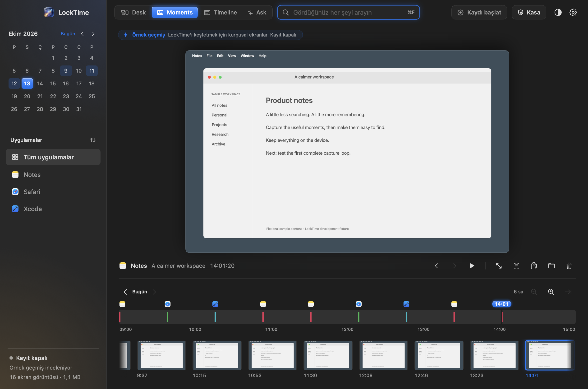Open the 13:23 thumbnail

click(x=494, y=355)
